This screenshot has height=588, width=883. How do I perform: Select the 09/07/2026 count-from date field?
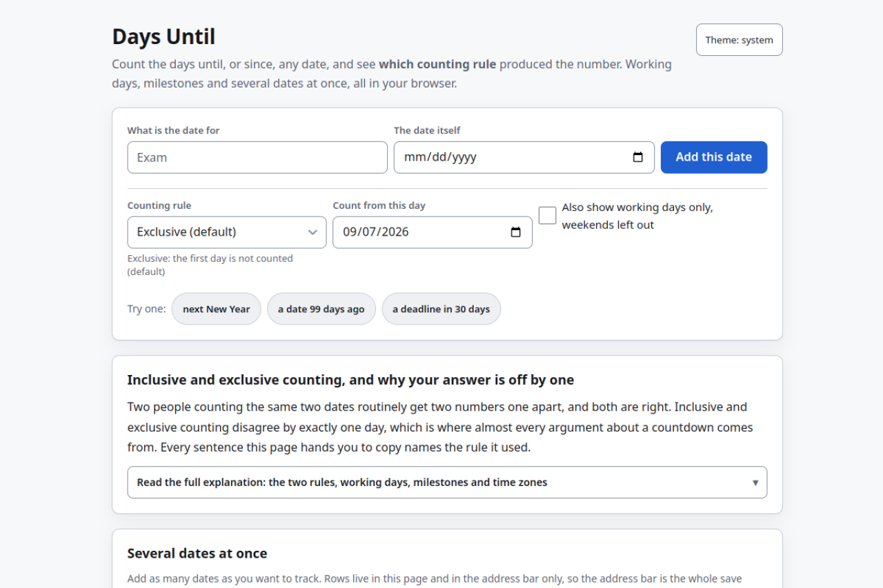(x=433, y=232)
